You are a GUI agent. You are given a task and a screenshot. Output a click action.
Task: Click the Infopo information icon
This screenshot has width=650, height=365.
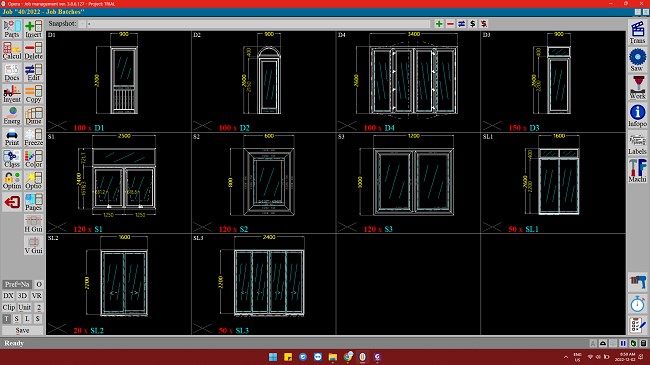click(x=637, y=115)
